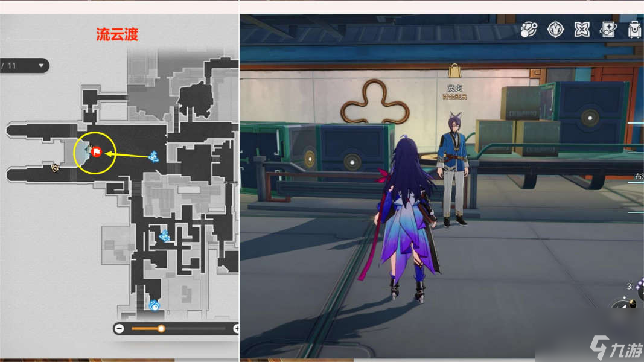Image resolution: width=644 pixels, height=362 pixels.
Task: Click the NPC name label 茂贞
Action: 454,88
